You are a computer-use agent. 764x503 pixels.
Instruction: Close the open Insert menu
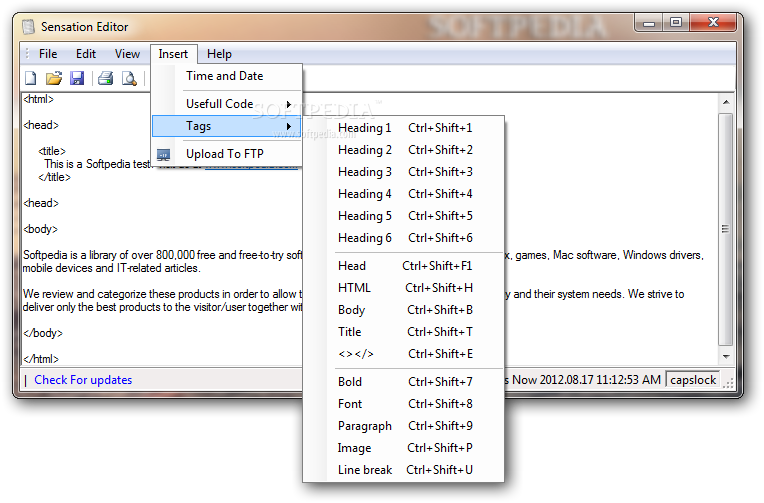[x=173, y=54]
